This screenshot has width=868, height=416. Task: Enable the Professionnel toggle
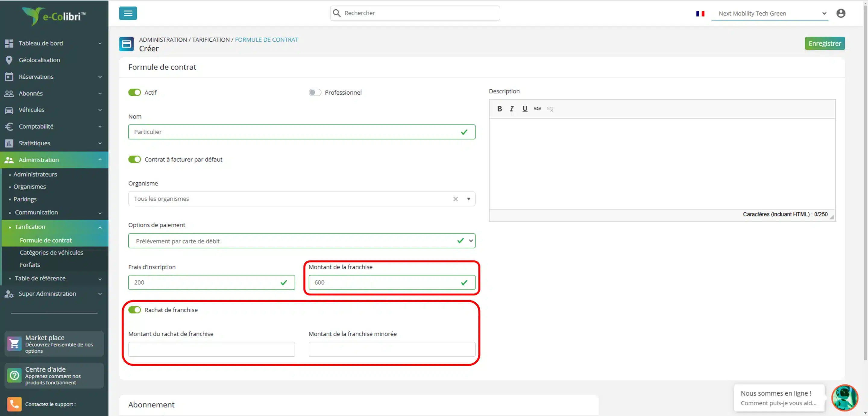315,92
